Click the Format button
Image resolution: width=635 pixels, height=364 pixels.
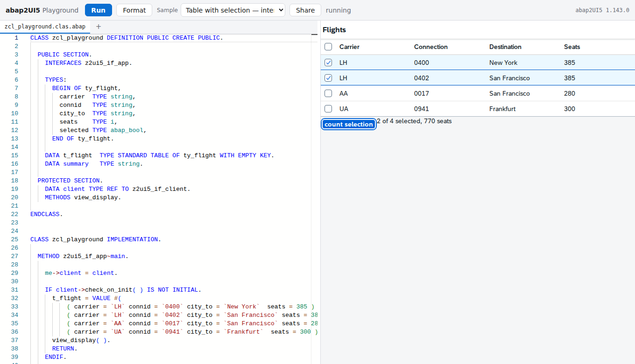point(134,10)
